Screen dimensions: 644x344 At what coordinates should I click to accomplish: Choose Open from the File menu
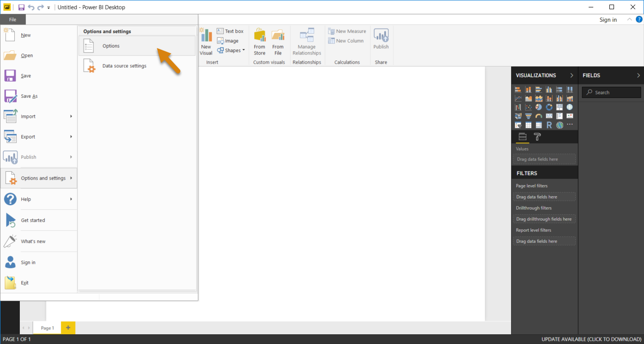[39, 55]
